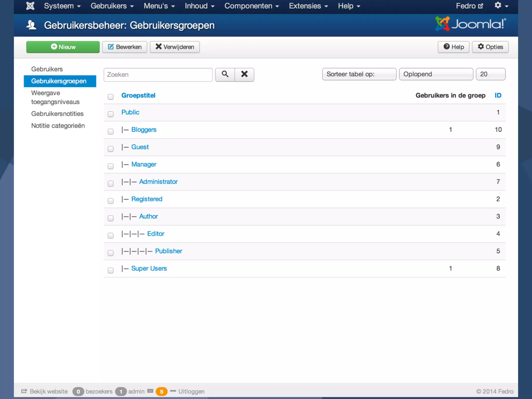Open the Extensies menu
Image resolution: width=532 pixels, height=399 pixels.
(308, 6)
